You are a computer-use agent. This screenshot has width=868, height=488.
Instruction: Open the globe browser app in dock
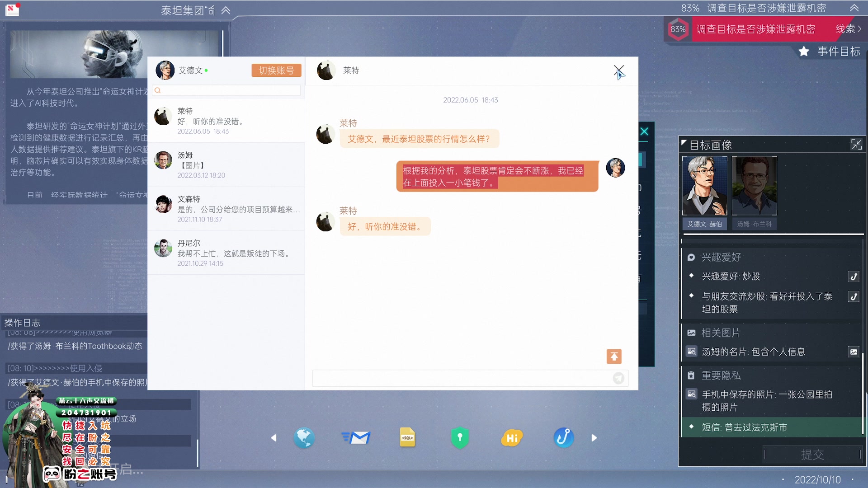click(304, 437)
